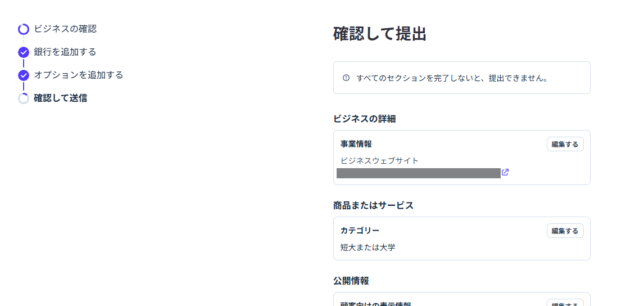Click the すべてのセクションを完了しないと warning message
The image size is (644, 306).
(x=452, y=78)
